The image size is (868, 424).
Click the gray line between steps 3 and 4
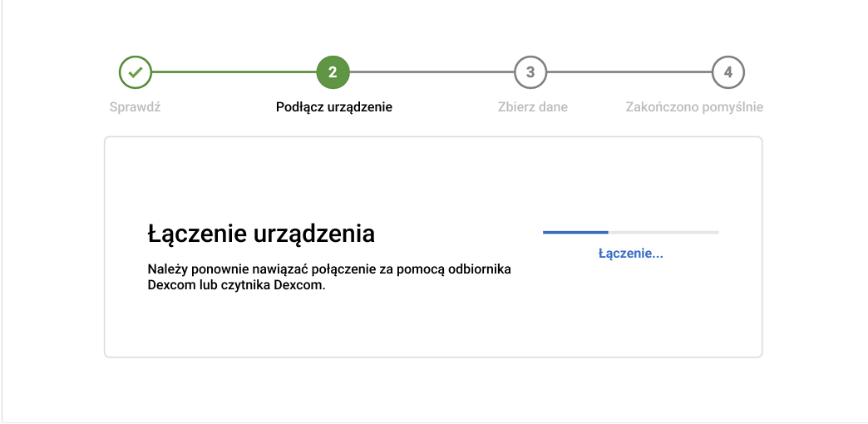629,72
